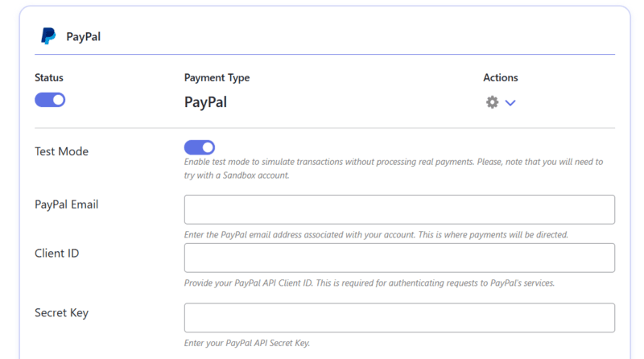The width and height of the screenshot is (644, 359).
Task: Click the API Client ID help text
Action: tap(369, 283)
